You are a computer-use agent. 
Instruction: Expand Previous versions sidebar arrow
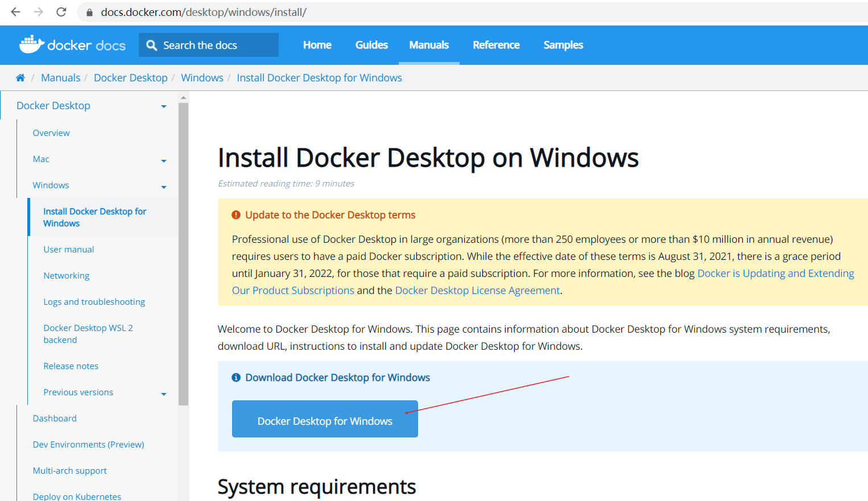pos(164,394)
